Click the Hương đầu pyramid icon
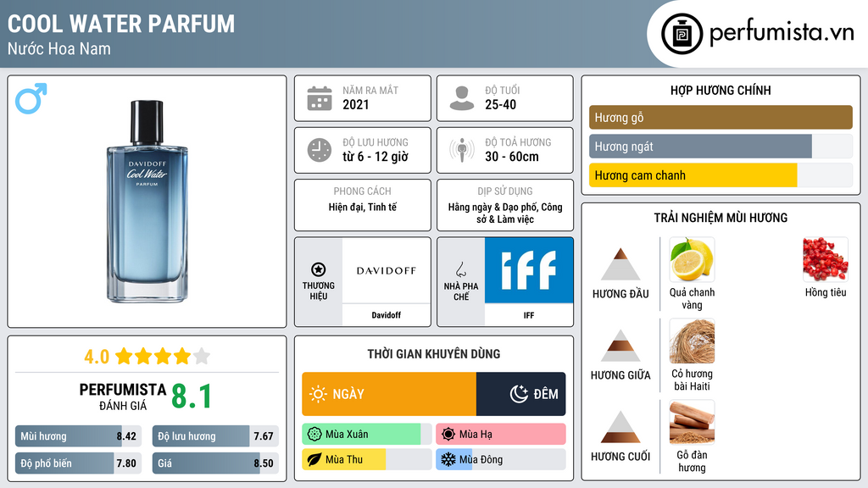This screenshot has width=868, height=488. (620, 264)
